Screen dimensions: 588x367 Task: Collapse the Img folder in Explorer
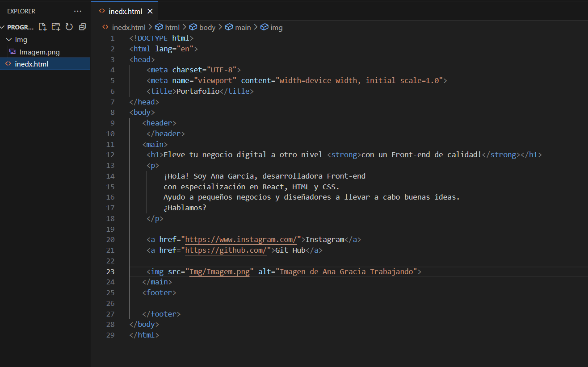(x=9, y=40)
